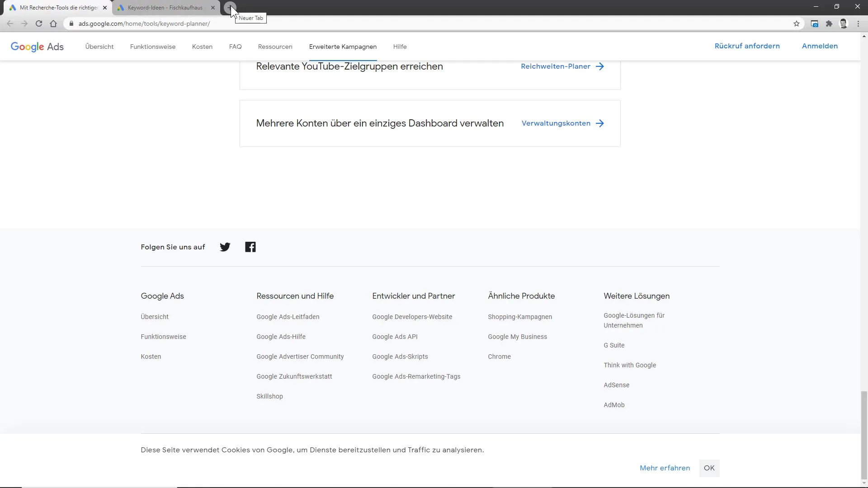Open footer link Übersicht
The width and height of the screenshot is (868, 488).
pyautogui.click(x=155, y=317)
